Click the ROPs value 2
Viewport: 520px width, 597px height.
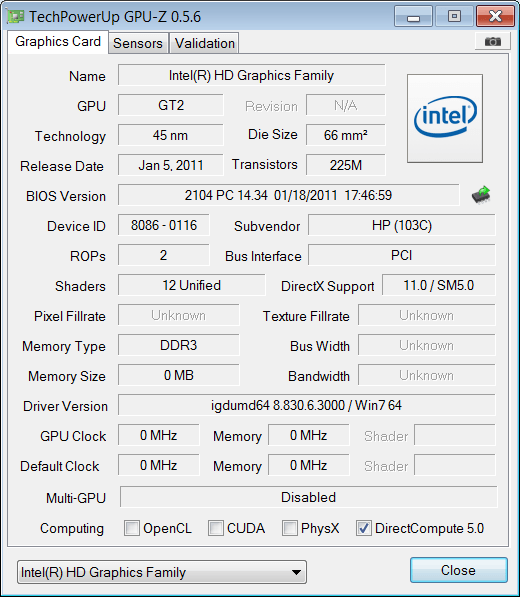click(164, 255)
